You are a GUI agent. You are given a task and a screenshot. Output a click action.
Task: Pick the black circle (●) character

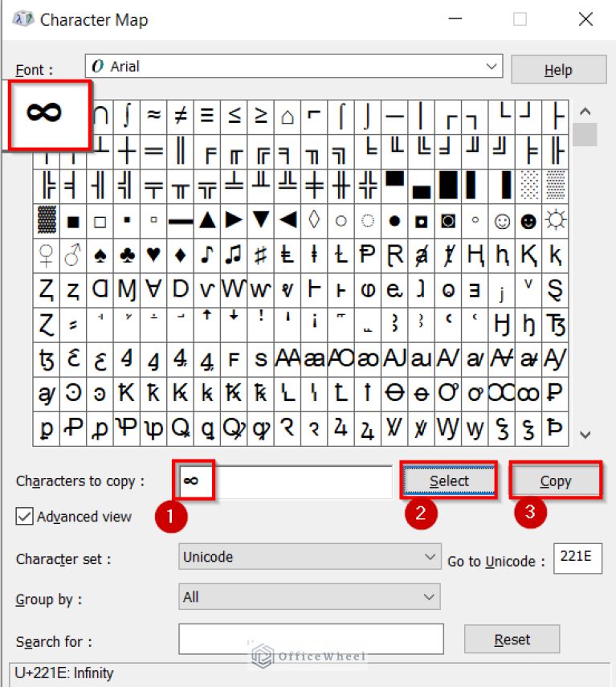pos(394,220)
